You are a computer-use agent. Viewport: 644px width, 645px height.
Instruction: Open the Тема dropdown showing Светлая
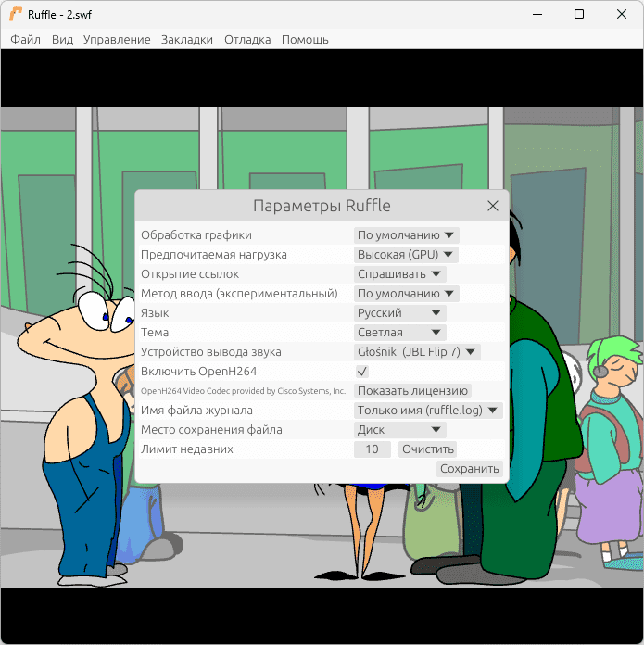pos(399,333)
